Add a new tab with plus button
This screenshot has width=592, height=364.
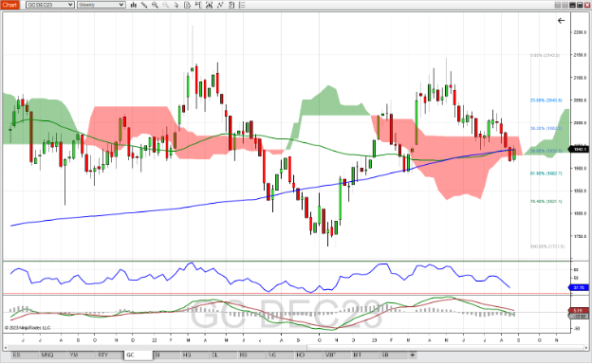pyautogui.click(x=413, y=355)
